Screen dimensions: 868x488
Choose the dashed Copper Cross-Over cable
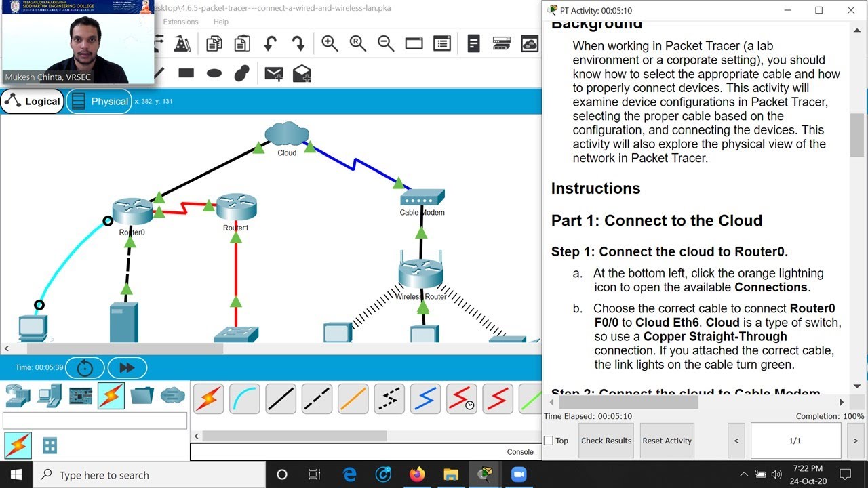pos(317,399)
